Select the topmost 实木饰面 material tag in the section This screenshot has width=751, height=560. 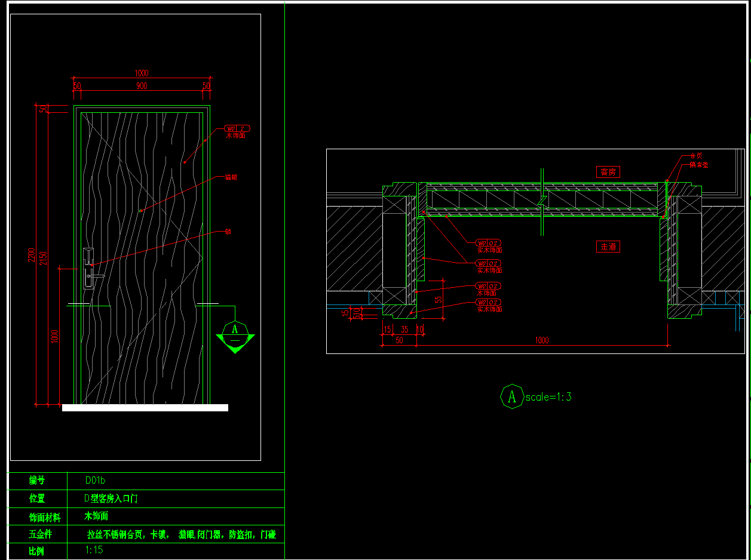488,243
